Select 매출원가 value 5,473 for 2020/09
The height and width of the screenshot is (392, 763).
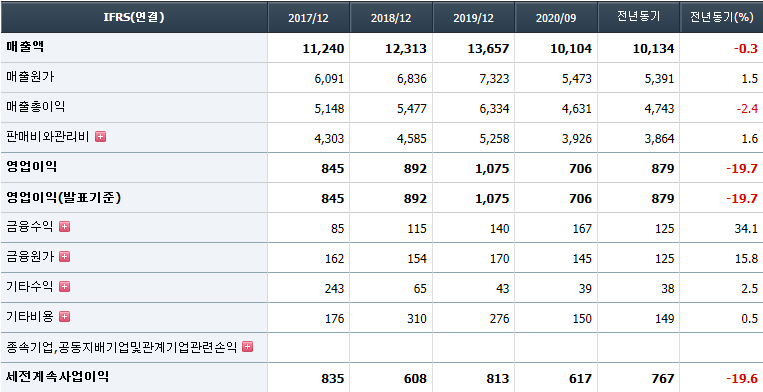577,78
